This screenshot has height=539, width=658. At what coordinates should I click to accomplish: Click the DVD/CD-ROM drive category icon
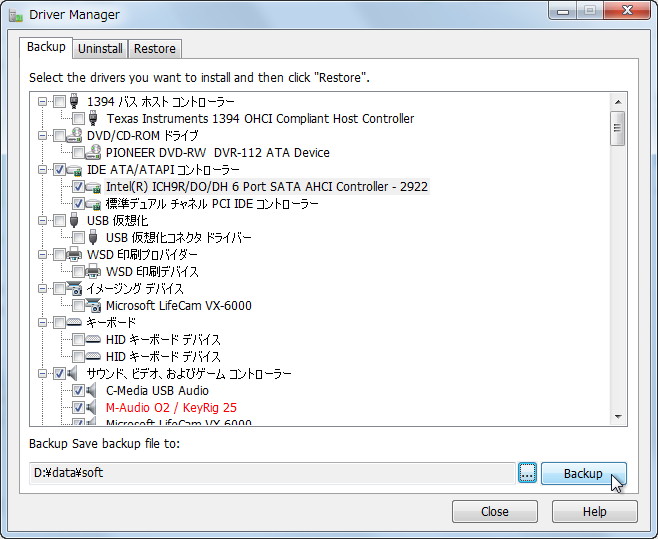tap(75, 136)
